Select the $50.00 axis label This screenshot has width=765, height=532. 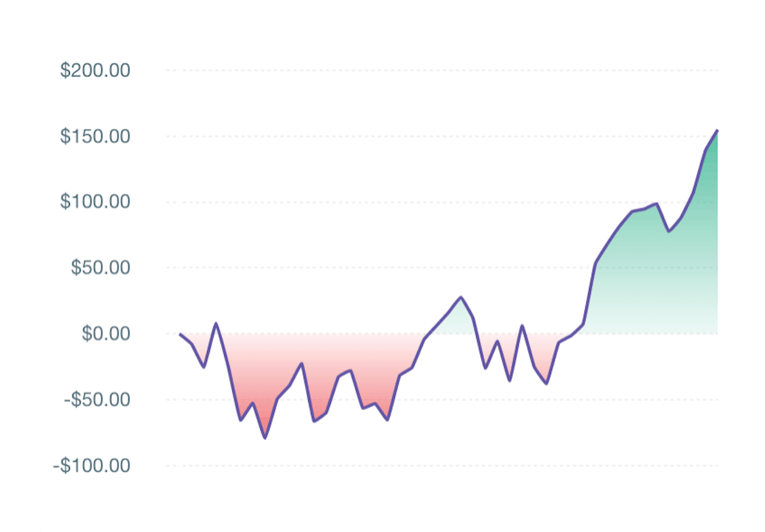(99, 267)
